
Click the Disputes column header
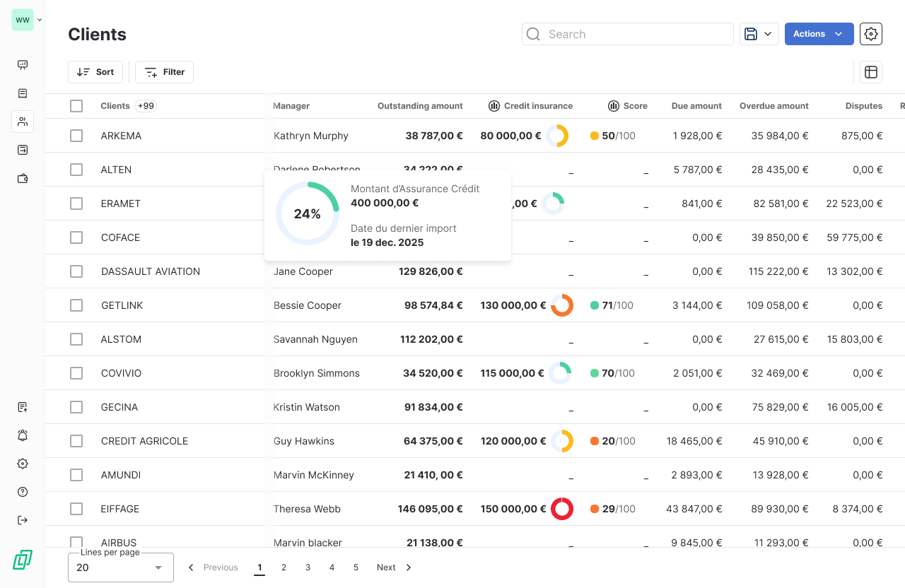point(864,106)
